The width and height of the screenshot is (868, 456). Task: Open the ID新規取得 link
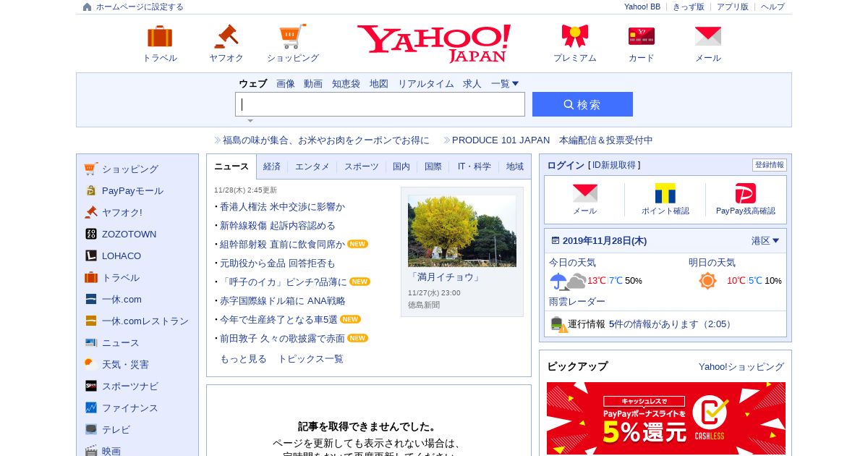[x=614, y=165]
